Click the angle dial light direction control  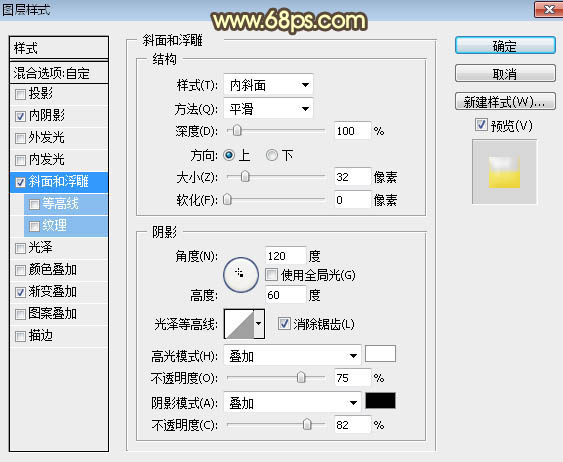(241, 275)
